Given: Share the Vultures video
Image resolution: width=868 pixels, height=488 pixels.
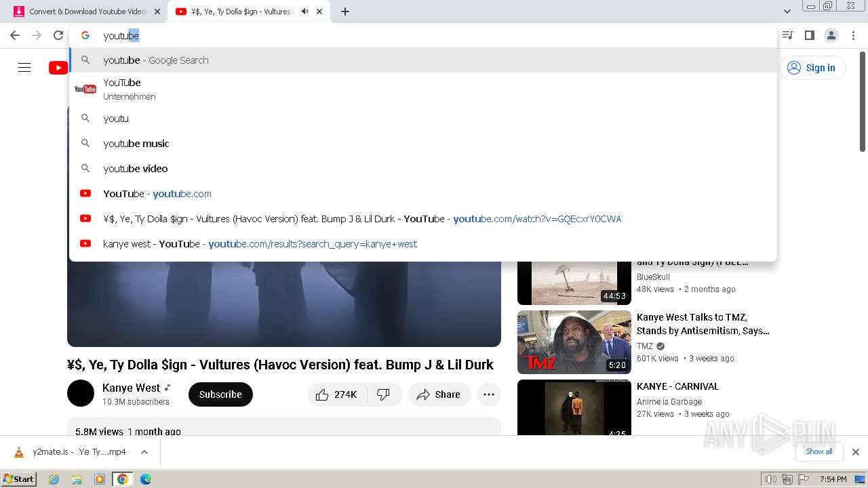Looking at the screenshot, I should (439, 394).
